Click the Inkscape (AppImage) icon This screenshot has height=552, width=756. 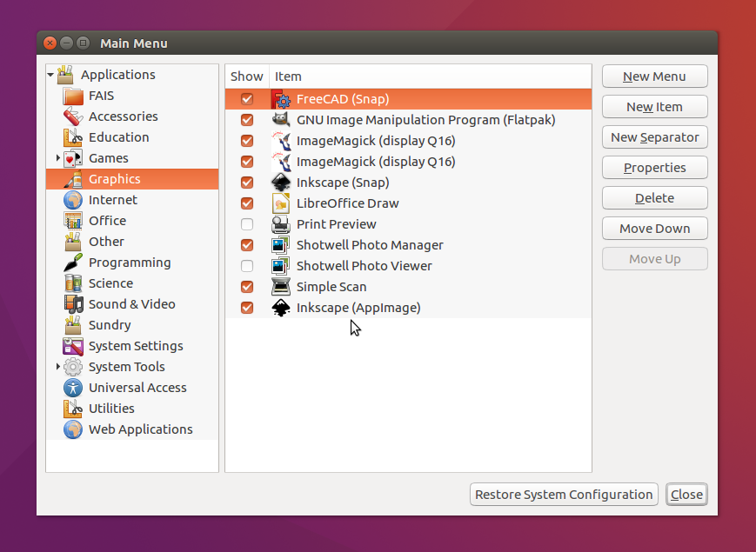[281, 308]
